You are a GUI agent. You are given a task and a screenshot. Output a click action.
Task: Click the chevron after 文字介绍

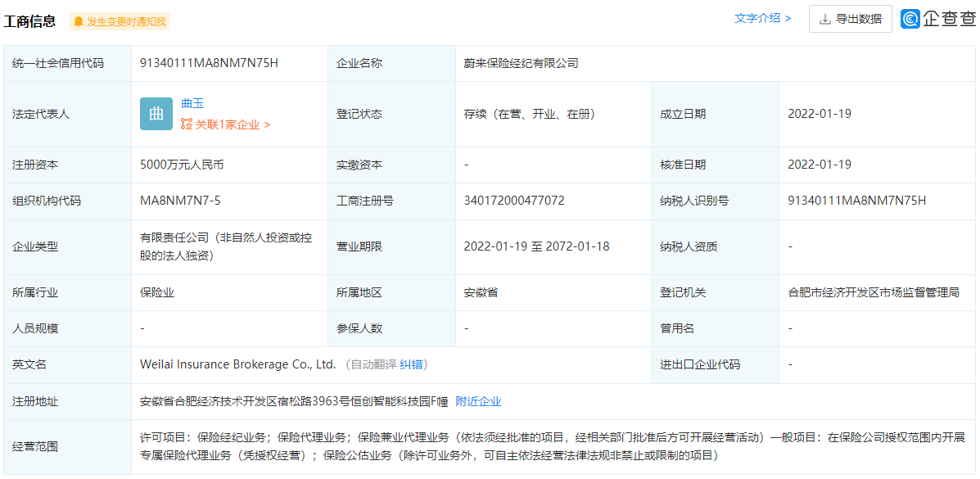(x=788, y=18)
